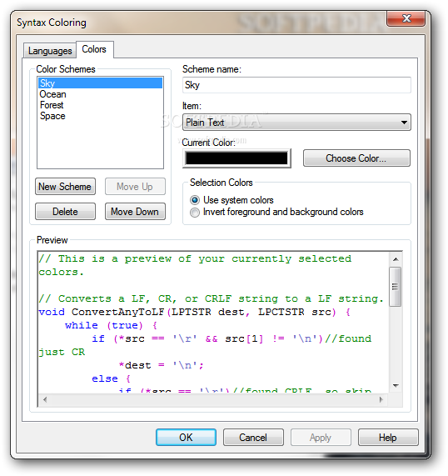Click the preview vertical scrollbar thumb
Image resolution: width=448 pixels, height=476 pixels.
(x=396, y=287)
